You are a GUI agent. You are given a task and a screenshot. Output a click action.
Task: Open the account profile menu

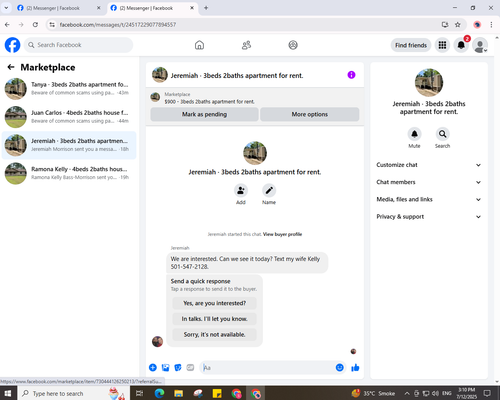(x=480, y=45)
